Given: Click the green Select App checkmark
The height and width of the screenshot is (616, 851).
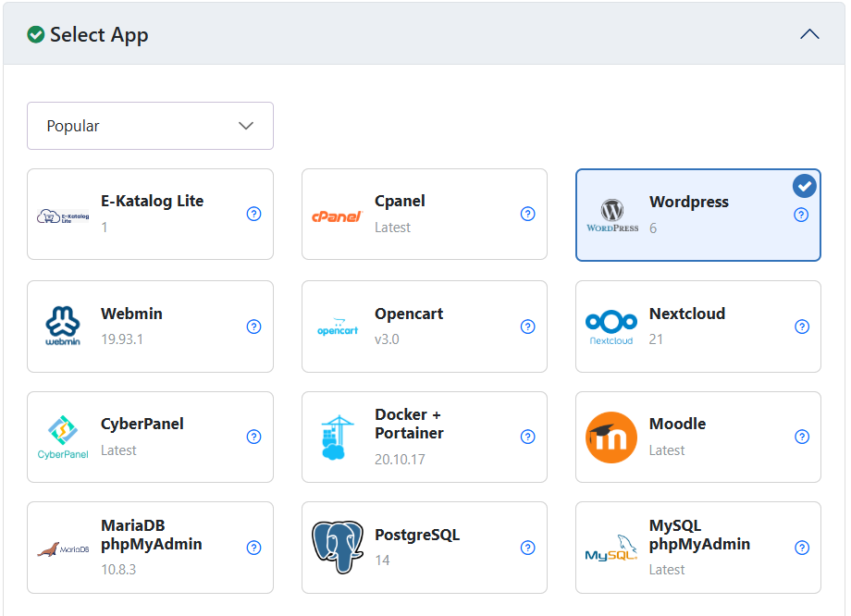Looking at the screenshot, I should point(35,34).
